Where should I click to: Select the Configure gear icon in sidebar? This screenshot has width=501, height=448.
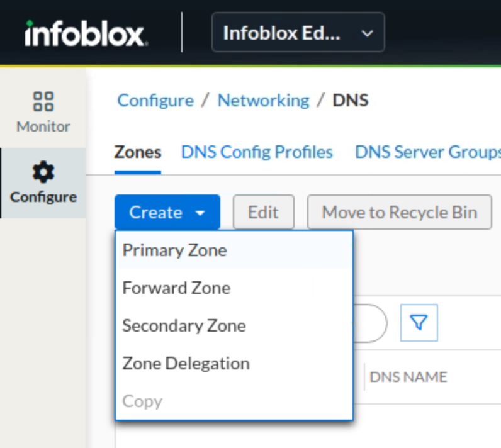[x=43, y=172]
